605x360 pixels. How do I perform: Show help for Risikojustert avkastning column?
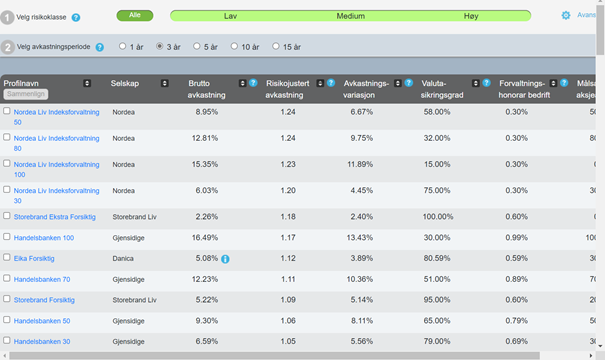331,83
